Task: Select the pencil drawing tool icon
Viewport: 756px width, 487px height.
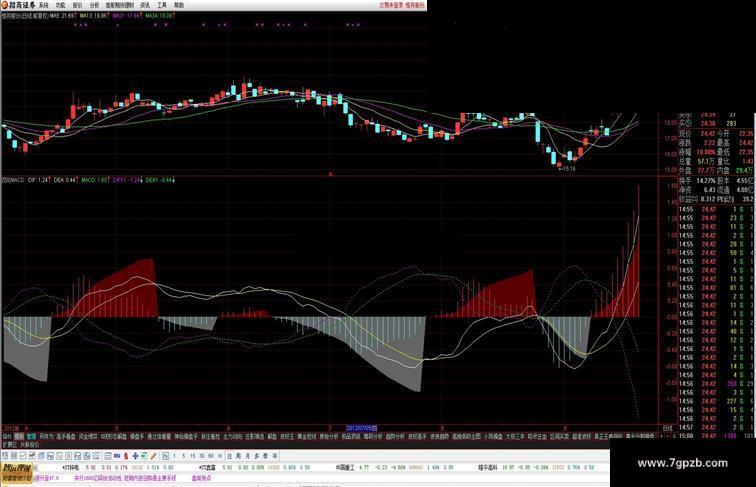Action: 153,456
